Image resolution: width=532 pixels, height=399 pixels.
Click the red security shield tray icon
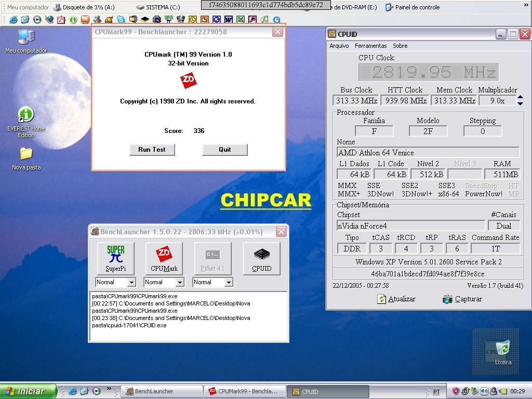point(456,391)
